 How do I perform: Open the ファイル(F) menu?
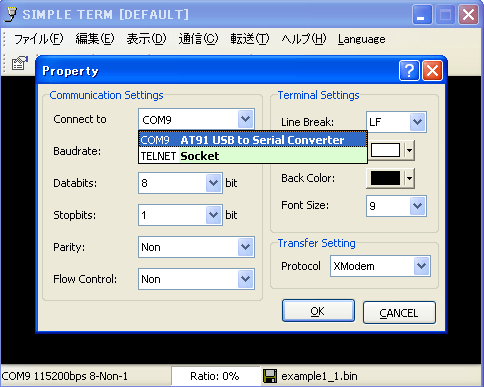(x=38, y=39)
